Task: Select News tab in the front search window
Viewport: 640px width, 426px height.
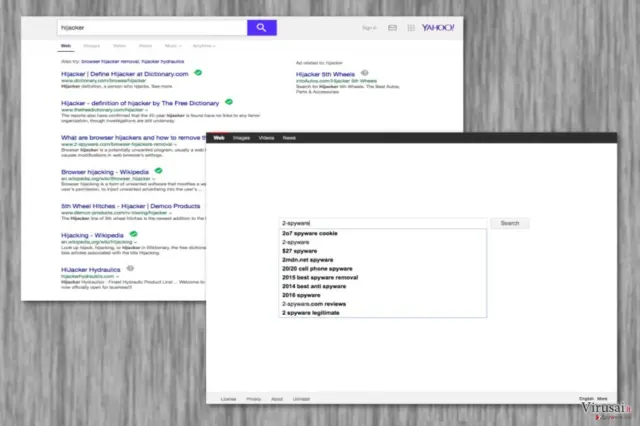Action: tap(289, 138)
